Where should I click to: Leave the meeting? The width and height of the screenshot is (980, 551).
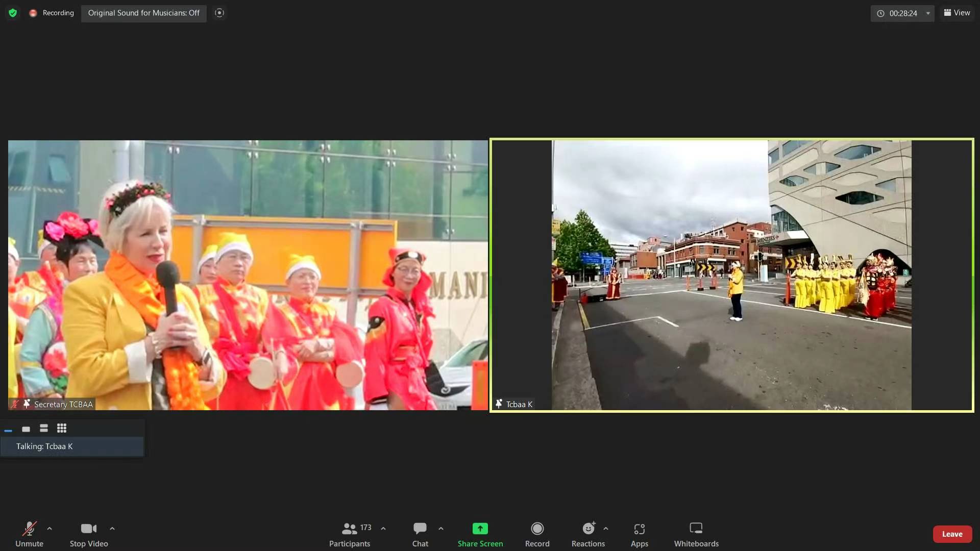[x=952, y=534]
